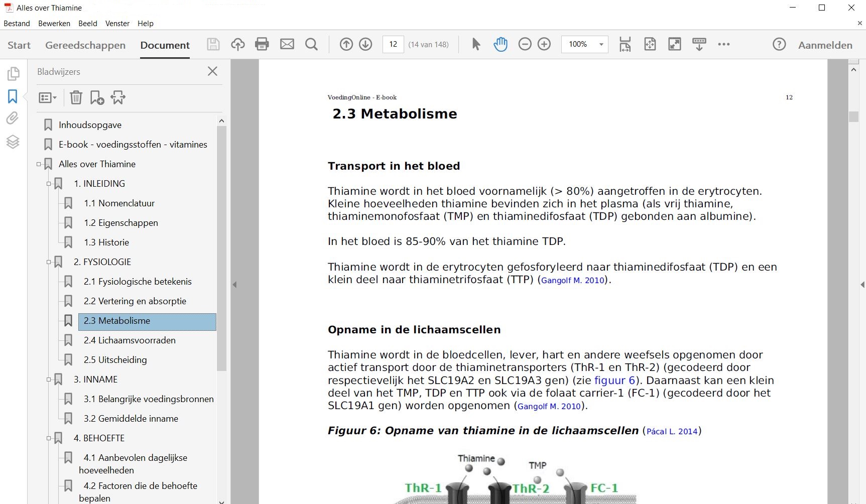The image size is (866, 504).
Task: Open the Beeld menu
Action: [87, 23]
